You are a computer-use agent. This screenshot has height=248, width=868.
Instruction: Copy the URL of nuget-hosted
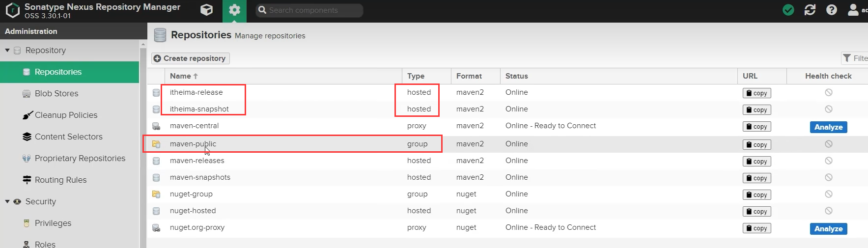click(x=756, y=212)
